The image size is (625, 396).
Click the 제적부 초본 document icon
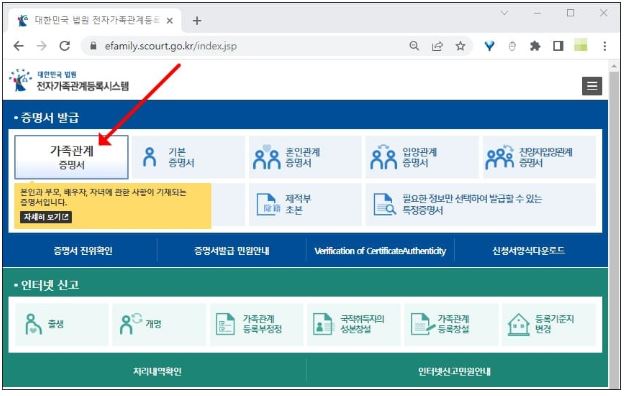tap(268, 204)
